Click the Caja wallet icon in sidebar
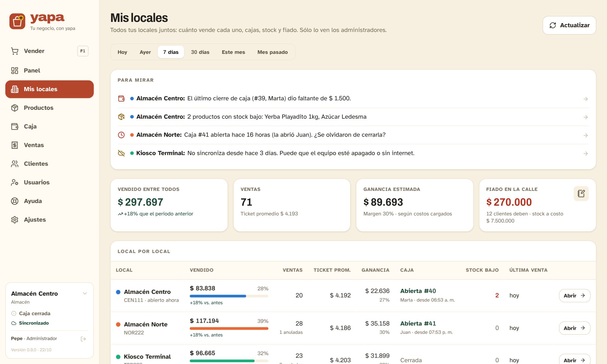 tap(15, 126)
